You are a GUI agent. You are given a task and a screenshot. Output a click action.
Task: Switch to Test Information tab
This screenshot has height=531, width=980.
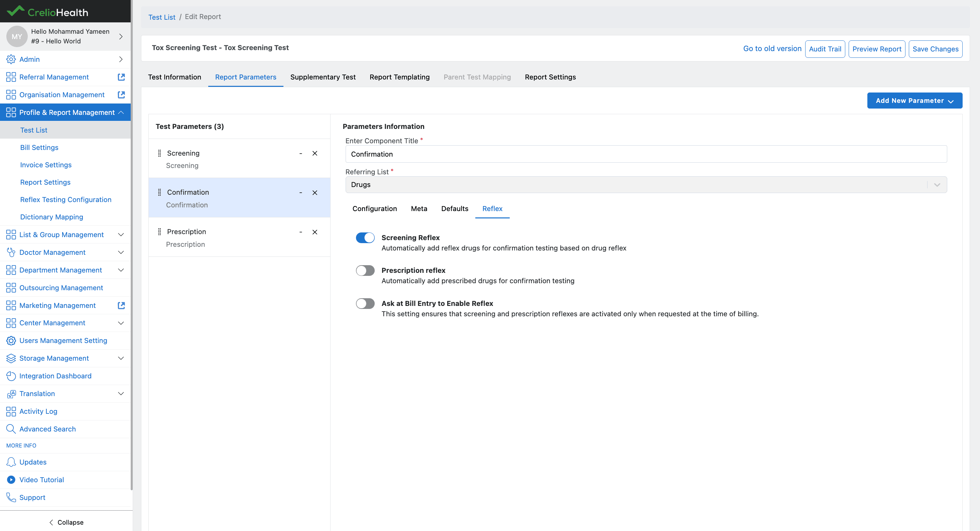click(174, 77)
